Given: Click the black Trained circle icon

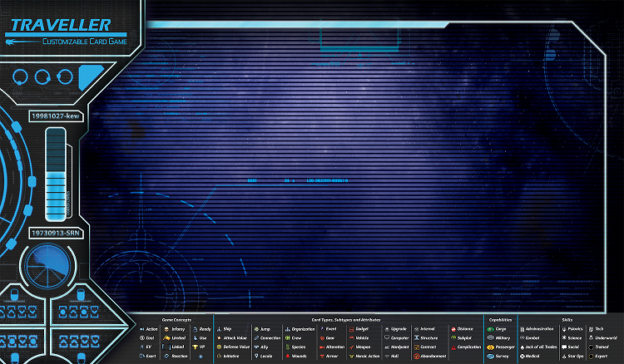Looking at the screenshot, I should coord(591,347).
